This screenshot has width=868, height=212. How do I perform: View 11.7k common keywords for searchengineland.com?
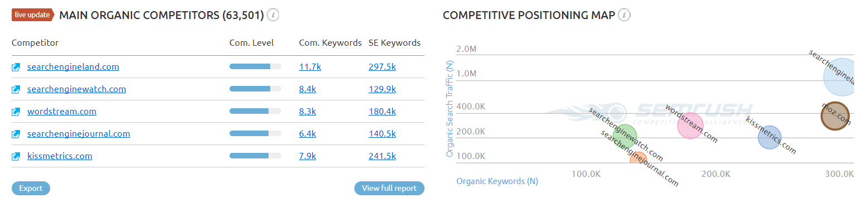pyautogui.click(x=310, y=67)
